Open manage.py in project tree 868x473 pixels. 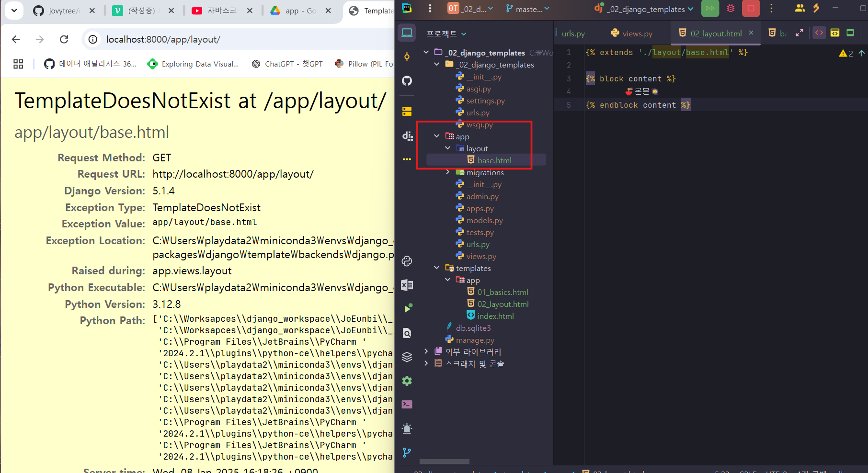pos(475,340)
